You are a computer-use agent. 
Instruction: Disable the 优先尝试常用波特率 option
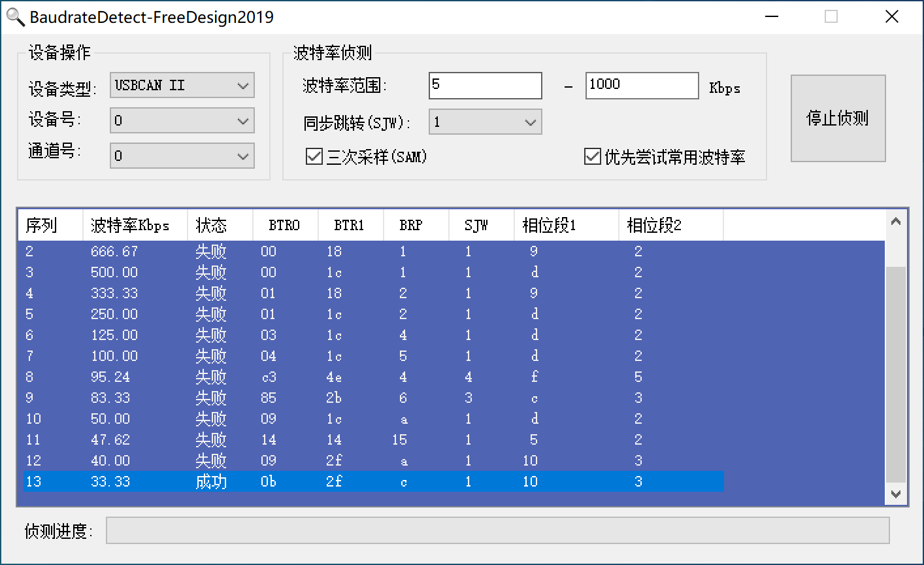(x=591, y=157)
